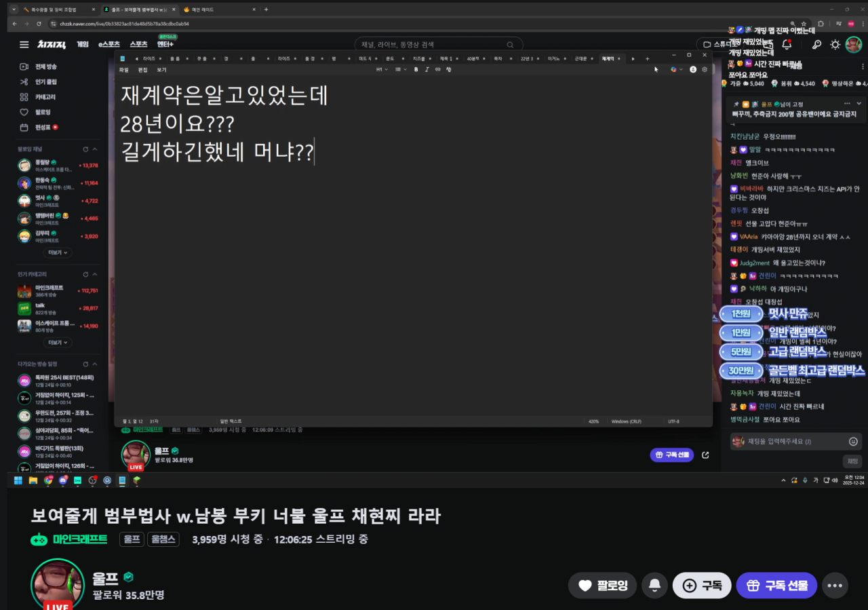
Task: Open the emoji picker in chat input
Action: click(x=853, y=441)
